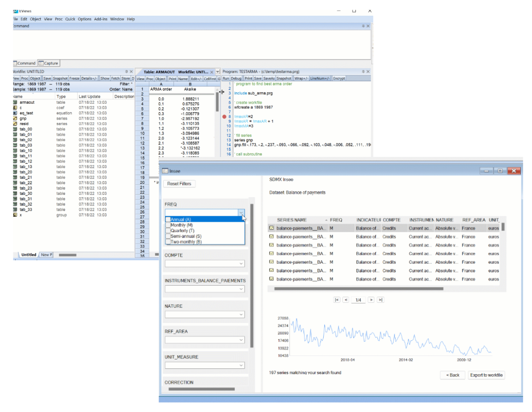532x412 pixels.
Task: Open the Add-ins menu
Action: click(101, 19)
